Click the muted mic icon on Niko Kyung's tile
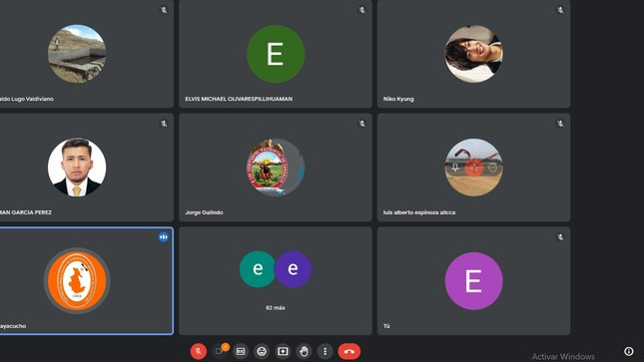Viewport: 644px width, 362px height. 560,10
